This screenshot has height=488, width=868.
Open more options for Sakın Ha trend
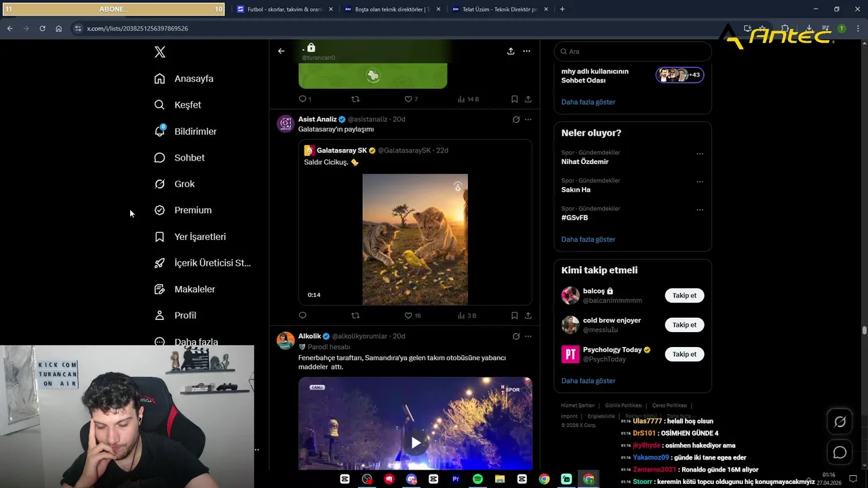click(x=700, y=182)
